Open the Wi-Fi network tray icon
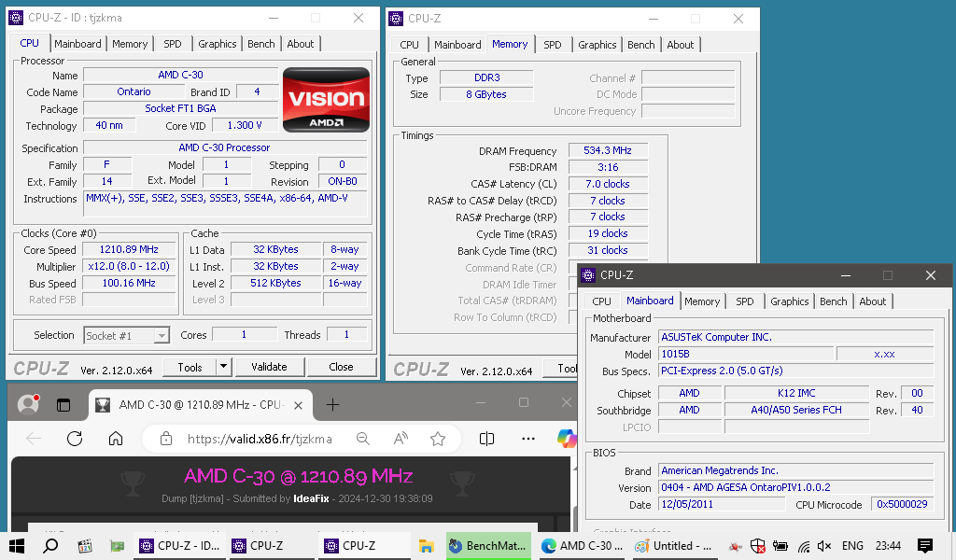The image size is (956, 560). pyautogui.click(x=804, y=546)
